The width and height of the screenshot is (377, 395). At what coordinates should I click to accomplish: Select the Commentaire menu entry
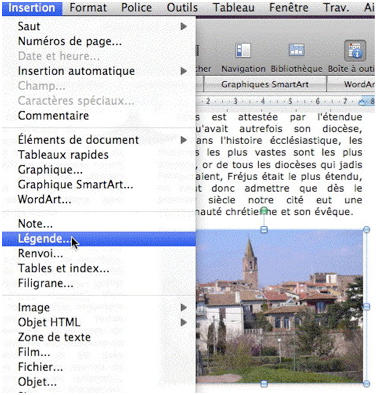point(99,115)
